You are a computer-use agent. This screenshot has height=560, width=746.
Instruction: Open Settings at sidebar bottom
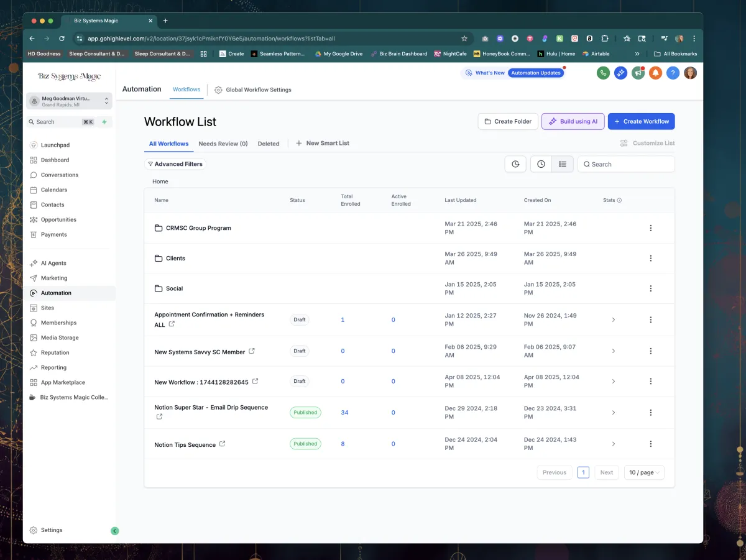(52, 530)
